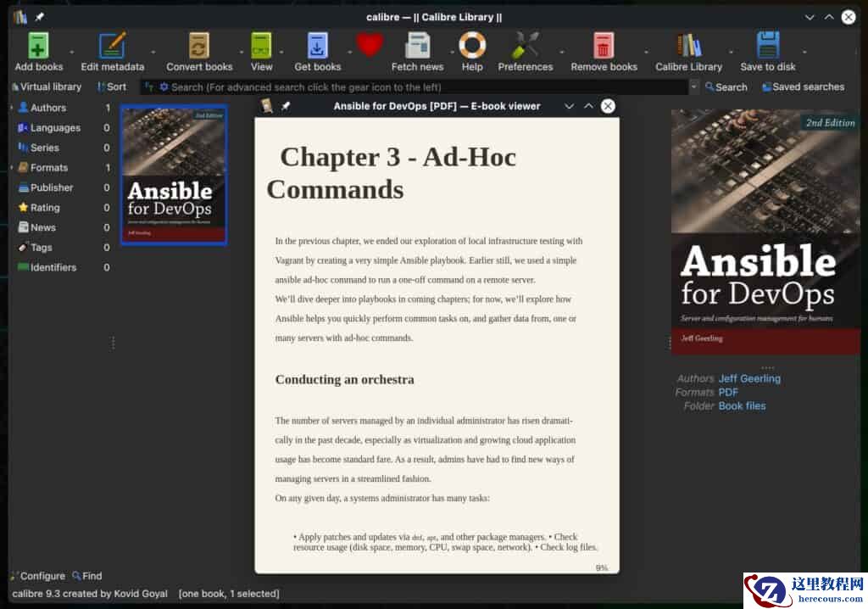Click Fetch news icon
Image resolution: width=868 pixels, height=609 pixels.
pos(417,46)
